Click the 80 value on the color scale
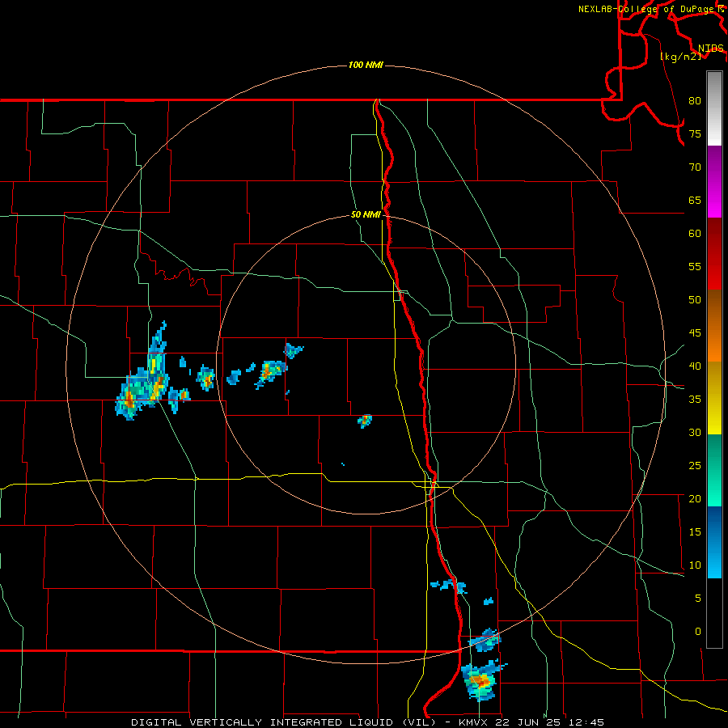728x728 pixels. point(695,101)
